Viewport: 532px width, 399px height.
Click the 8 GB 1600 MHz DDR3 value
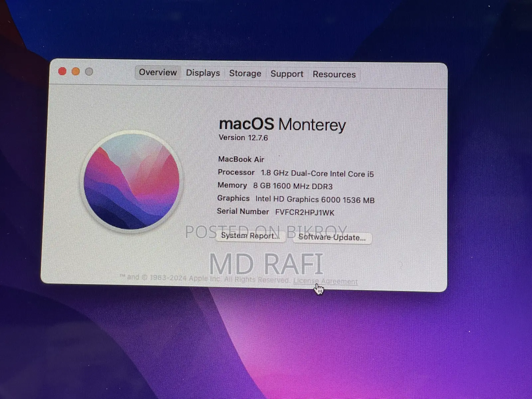pyautogui.click(x=293, y=186)
